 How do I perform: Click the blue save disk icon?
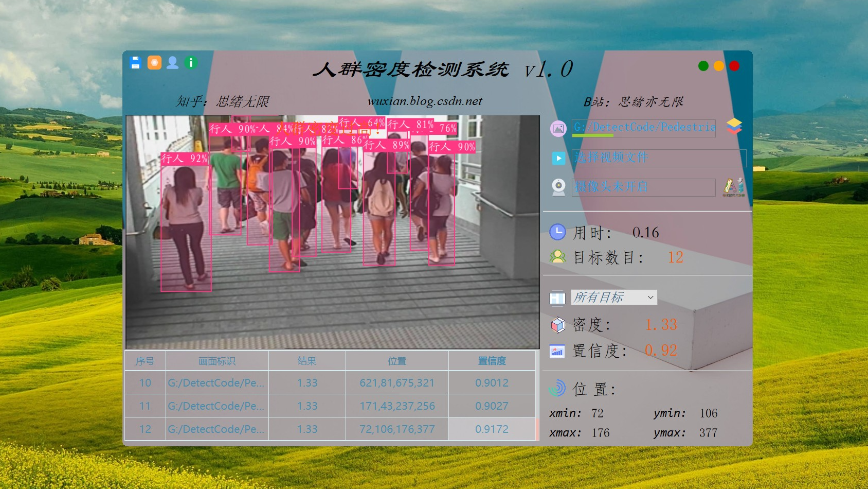pyautogui.click(x=135, y=63)
